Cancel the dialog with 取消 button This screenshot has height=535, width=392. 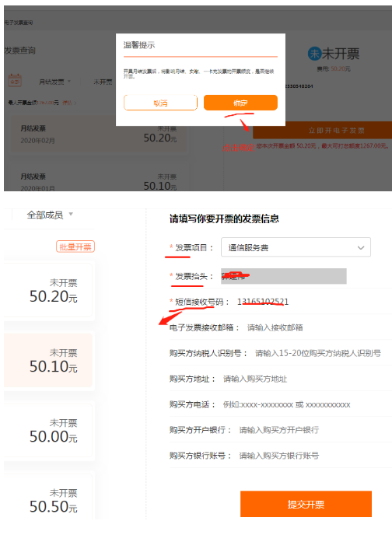160,103
